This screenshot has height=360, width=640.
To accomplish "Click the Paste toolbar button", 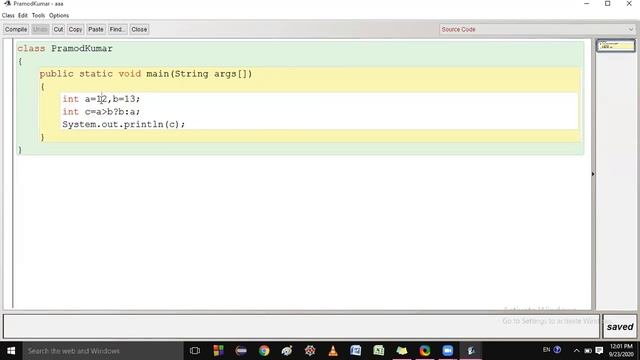I will [x=96, y=29].
